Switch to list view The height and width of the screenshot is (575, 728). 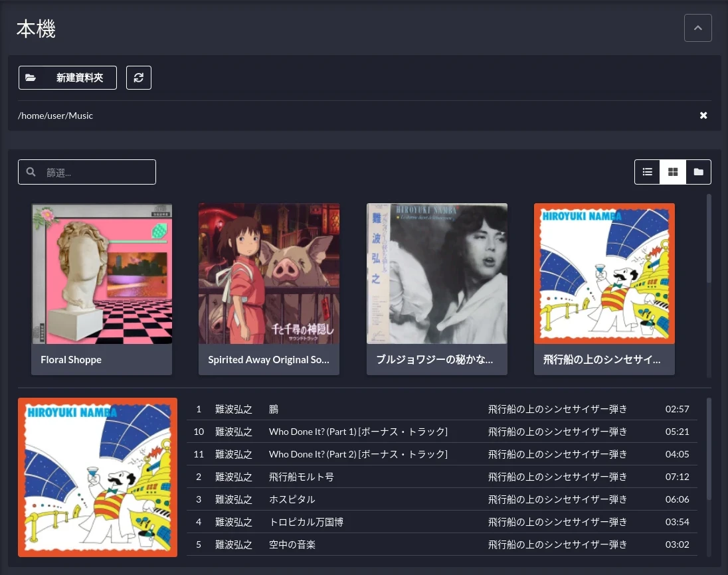[x=647, y=172]
